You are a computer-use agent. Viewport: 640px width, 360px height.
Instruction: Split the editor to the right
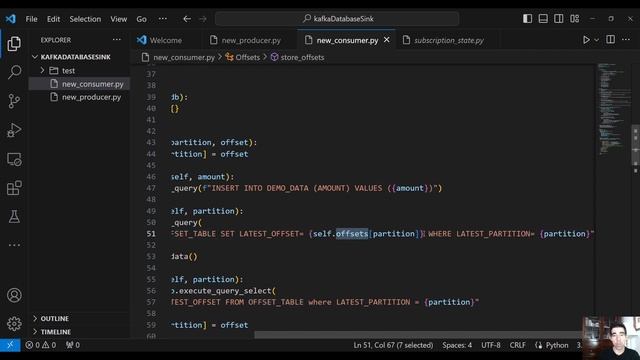pyautogui.click(x=611, y=40)
